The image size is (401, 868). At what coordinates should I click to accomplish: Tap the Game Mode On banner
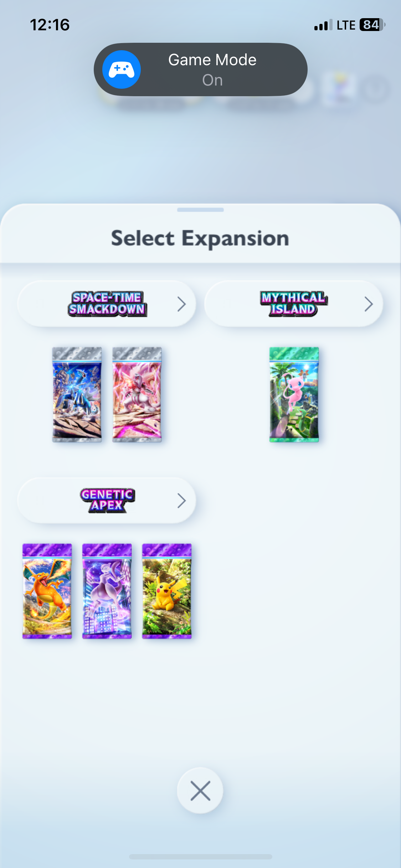(200, 69)
